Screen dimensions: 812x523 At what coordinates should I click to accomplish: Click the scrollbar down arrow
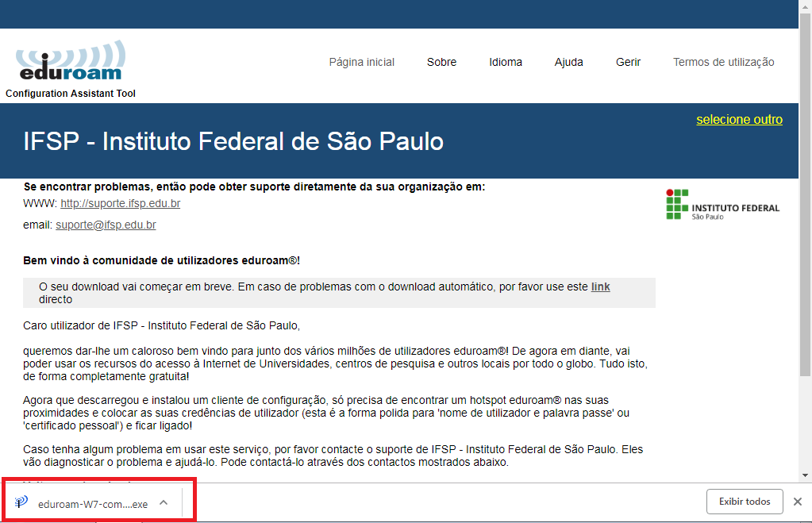(805, 475)
